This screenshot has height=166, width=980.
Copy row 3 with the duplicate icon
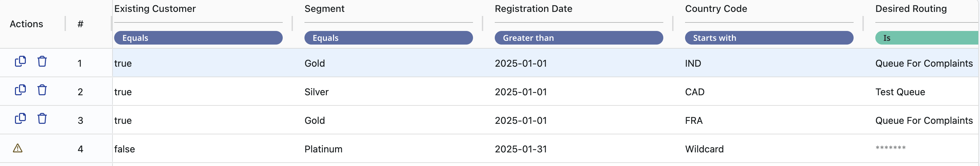pyautogui.click(x=20, y=119)
